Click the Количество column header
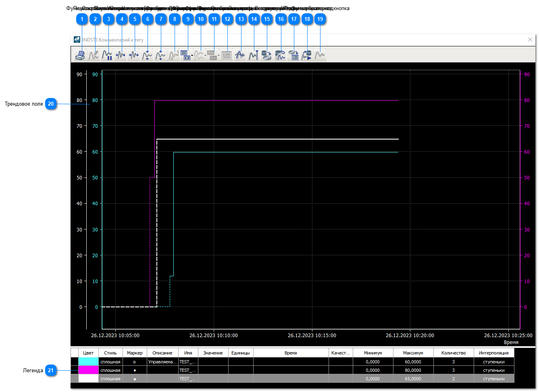Image resolution: width=539 pixels, height=392 pixels. click(454, 353)
